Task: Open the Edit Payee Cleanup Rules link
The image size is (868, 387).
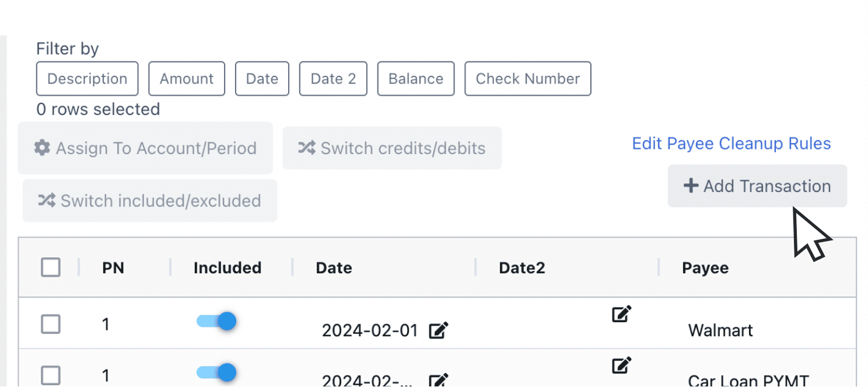Action: pos(731,143)
